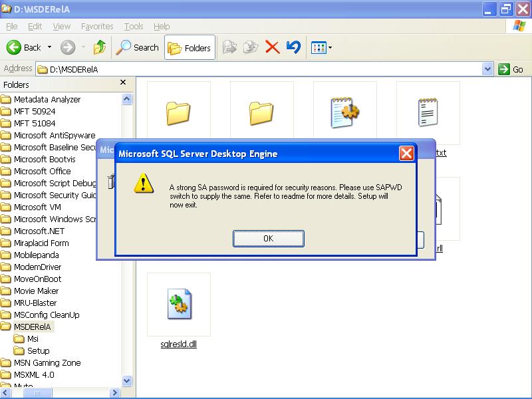This screenshot has width=532, height=399.
Task: Select the MSDERelA folder in tree
Action: click(33, 327)
